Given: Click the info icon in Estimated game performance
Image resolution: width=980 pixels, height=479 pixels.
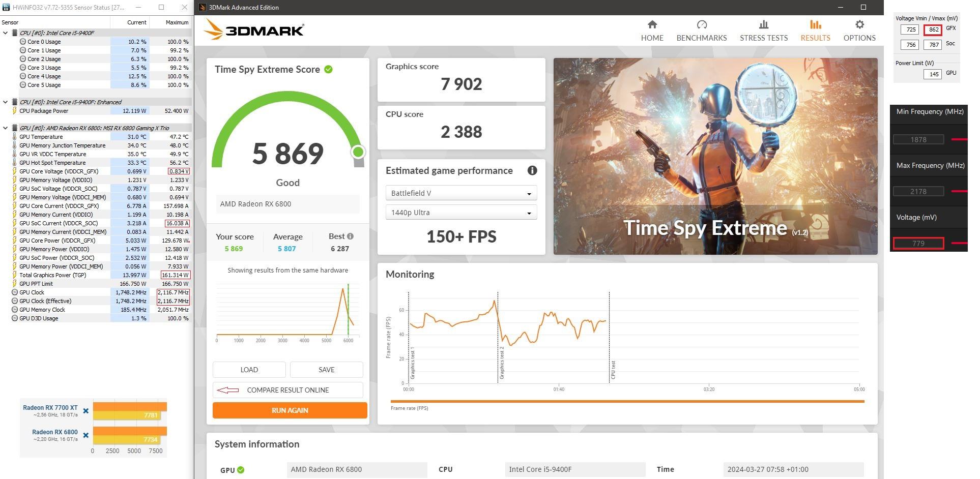Looking at the screenshot, I should (532, 170).
